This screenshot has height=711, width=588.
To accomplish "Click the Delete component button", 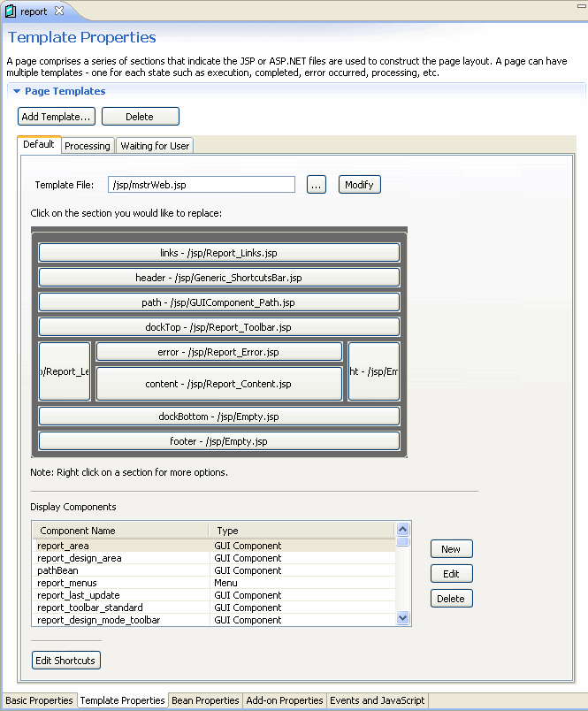I will (x=451, y=599).
